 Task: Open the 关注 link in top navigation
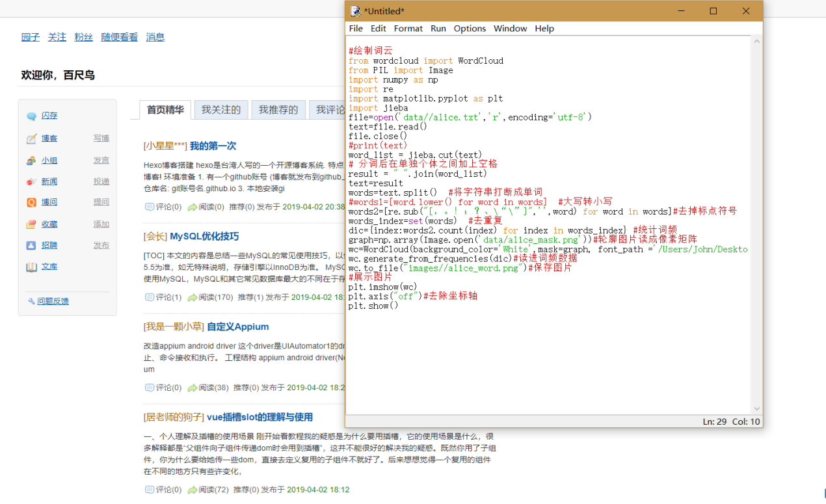click(x=57, y=37)
